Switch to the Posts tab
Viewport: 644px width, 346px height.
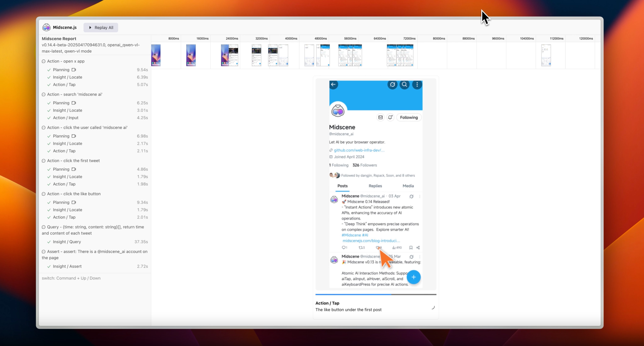(x=342, y=186)
